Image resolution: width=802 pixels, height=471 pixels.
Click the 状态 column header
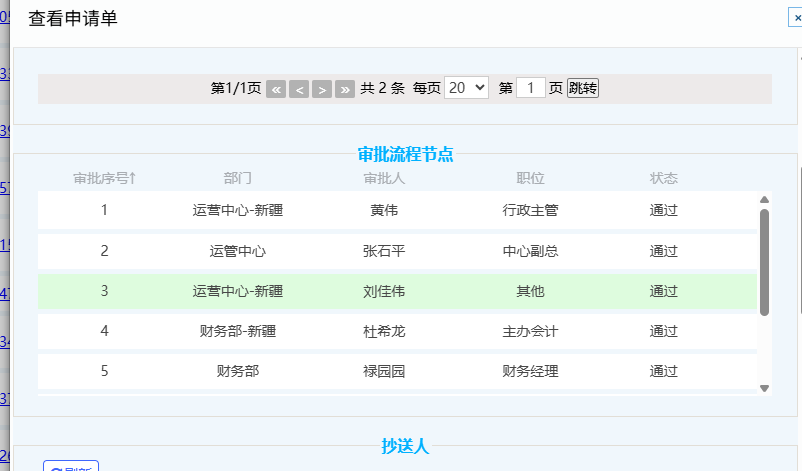pyautogui.click(x=664, y=178)
